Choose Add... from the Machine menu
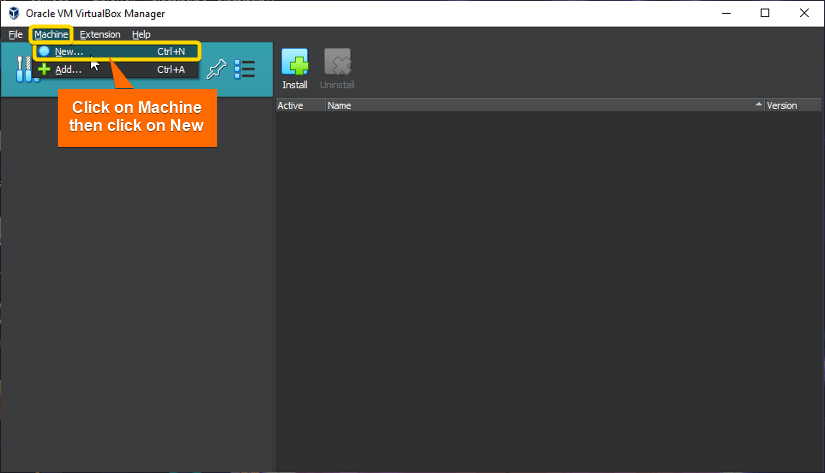This screenshot has height=473, width=825. tap(117, 69)
